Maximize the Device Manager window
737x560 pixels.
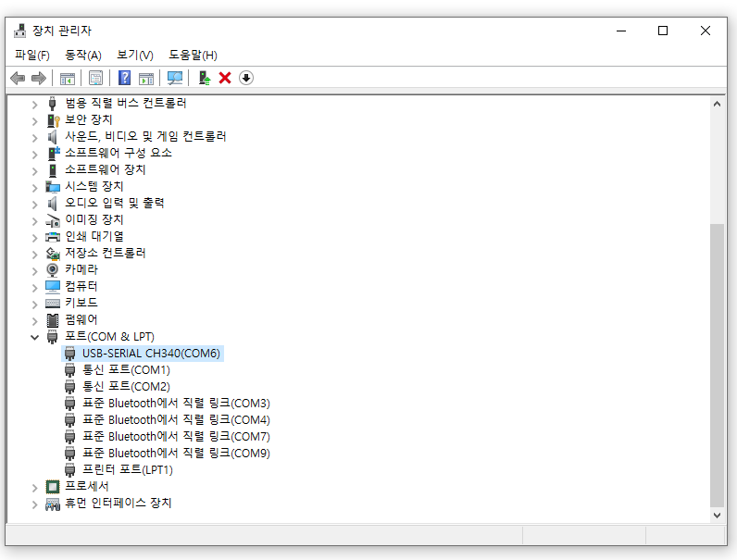[663, 31]
